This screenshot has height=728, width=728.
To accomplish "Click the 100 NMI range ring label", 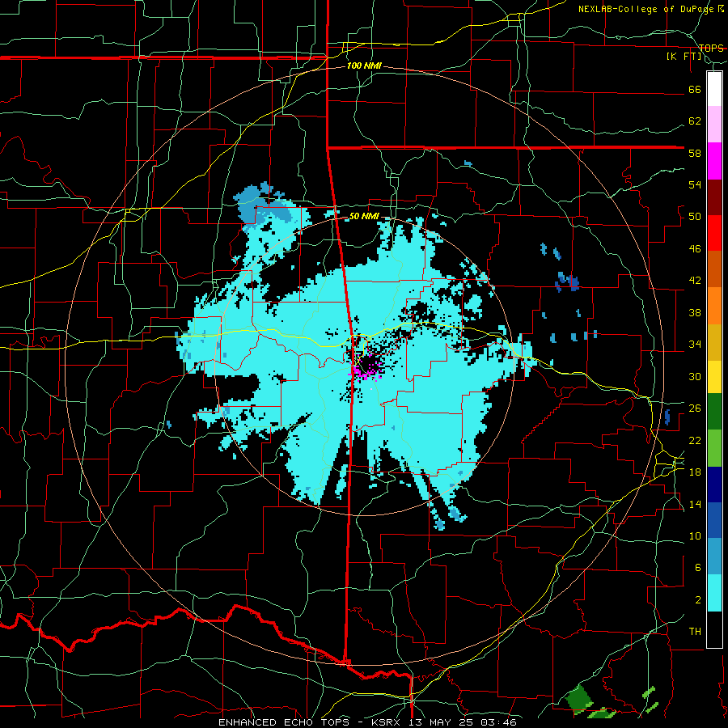I will [x=364, y=66].
